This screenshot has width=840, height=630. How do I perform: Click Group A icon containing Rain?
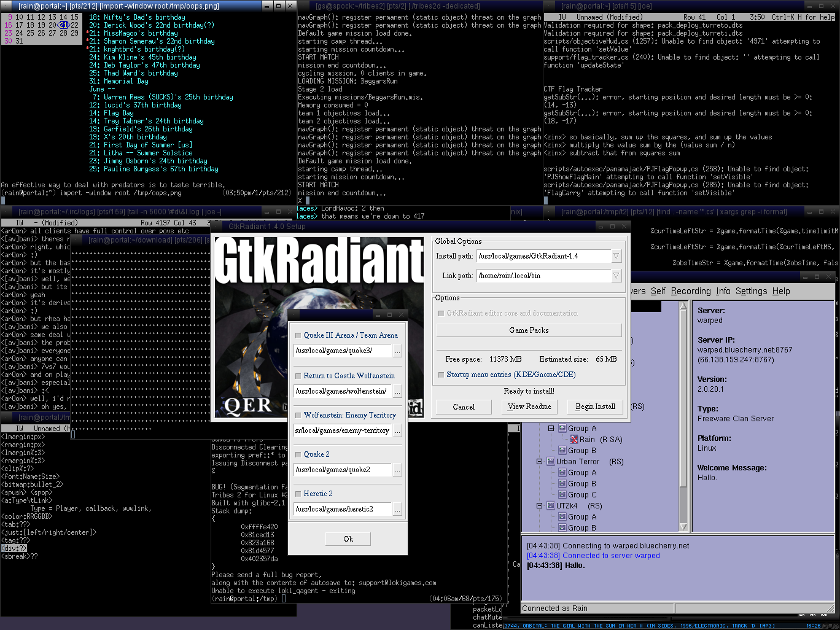(562, 428)
